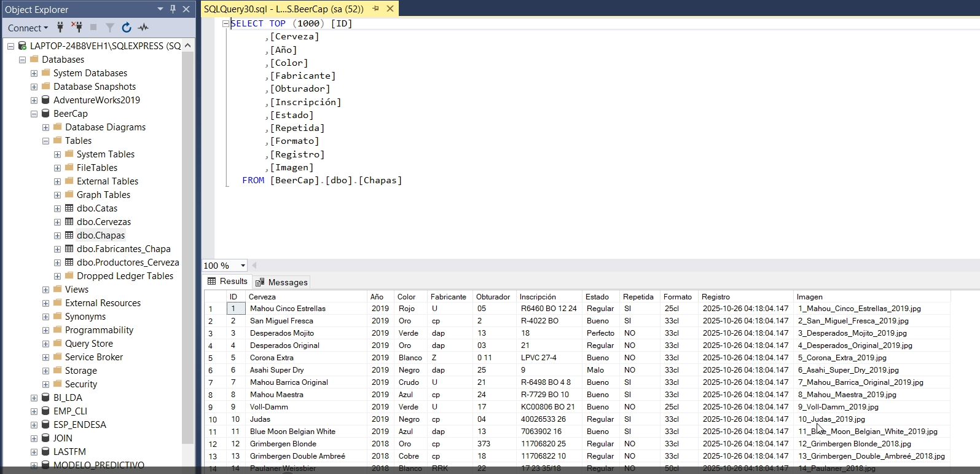Click the Disconnect plug icon in Object Explorer
This screenshot has width=980, height=474.
pyautogui.click(x=76, y=27)
